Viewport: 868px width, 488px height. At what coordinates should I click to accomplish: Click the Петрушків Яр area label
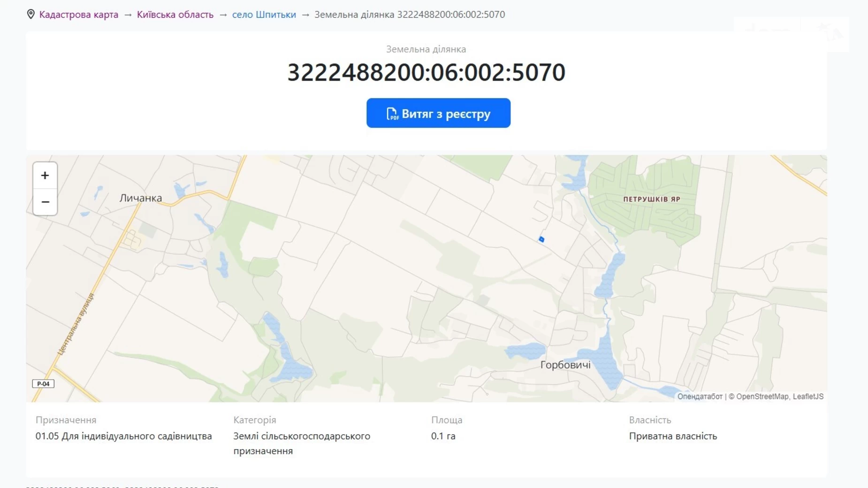(x=651, y=199)
